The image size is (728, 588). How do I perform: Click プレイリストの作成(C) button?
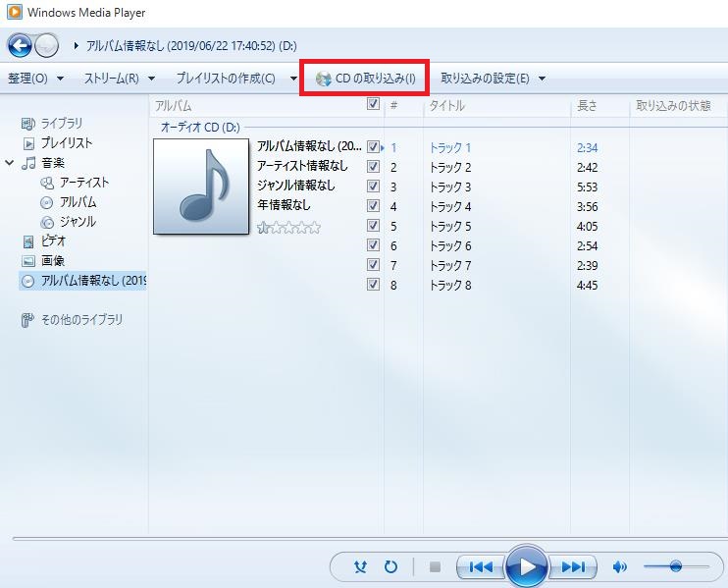(x=226, y=79)
